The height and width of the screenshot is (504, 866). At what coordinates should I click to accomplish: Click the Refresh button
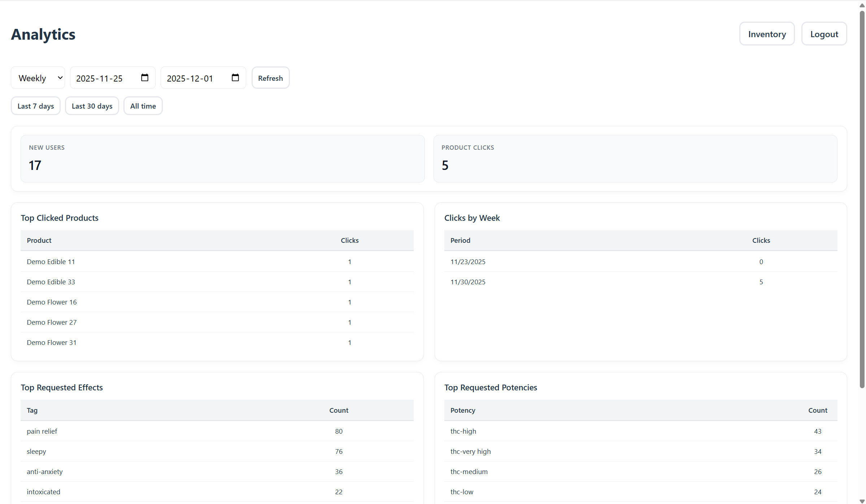click(x=270, y=78)
